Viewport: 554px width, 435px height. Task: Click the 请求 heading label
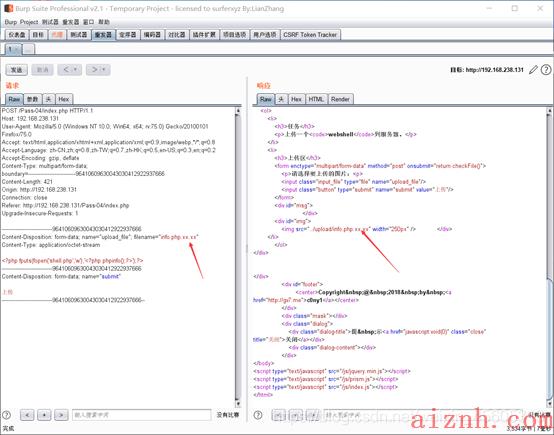(x=12, y=86)
